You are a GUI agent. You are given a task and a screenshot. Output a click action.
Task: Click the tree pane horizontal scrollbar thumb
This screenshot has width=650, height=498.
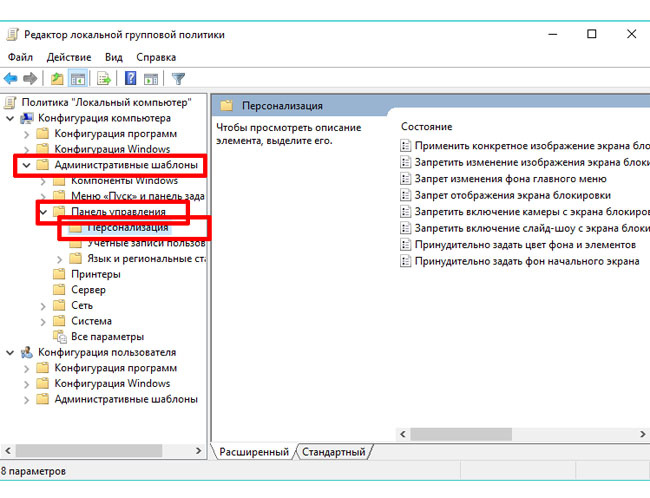tap(89, 451)
